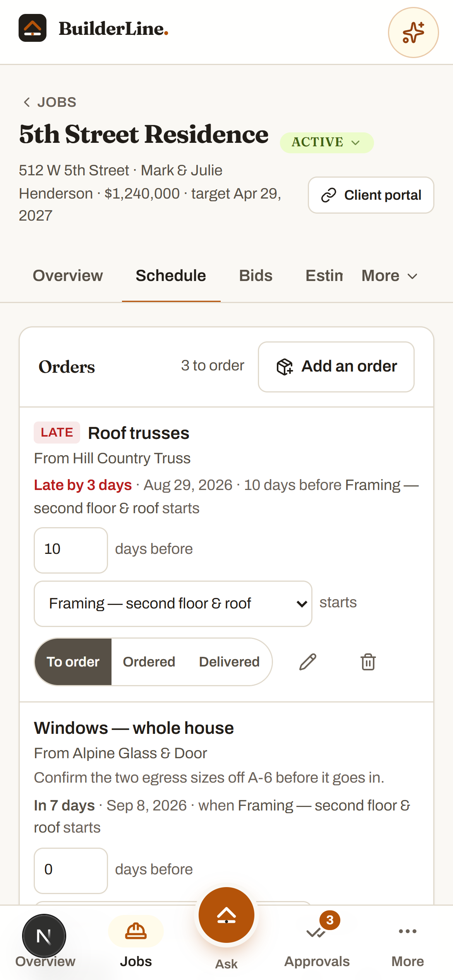Switch to the Bids tab
The height and width of the screenshot is (980, 453).
coord(256,276)
